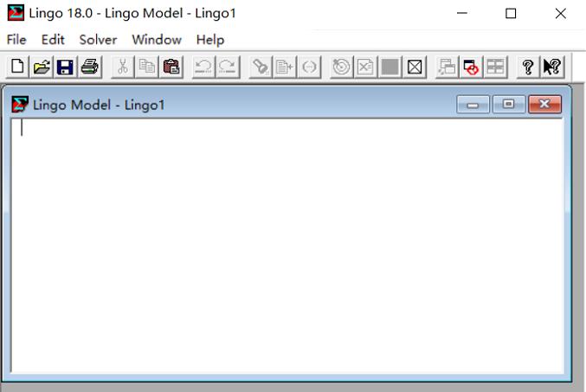Open the Solver menu

tap(98, 40)
